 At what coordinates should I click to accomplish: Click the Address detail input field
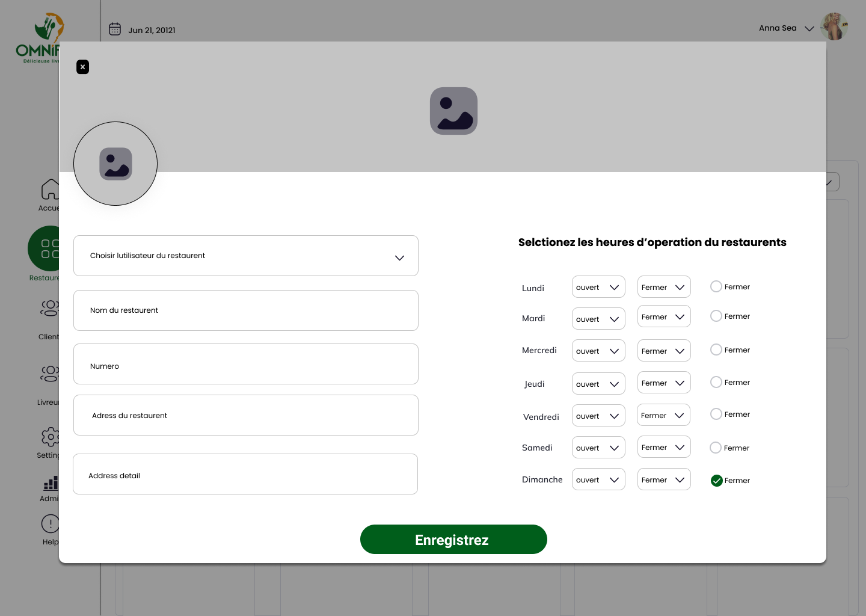pos(245,474)
